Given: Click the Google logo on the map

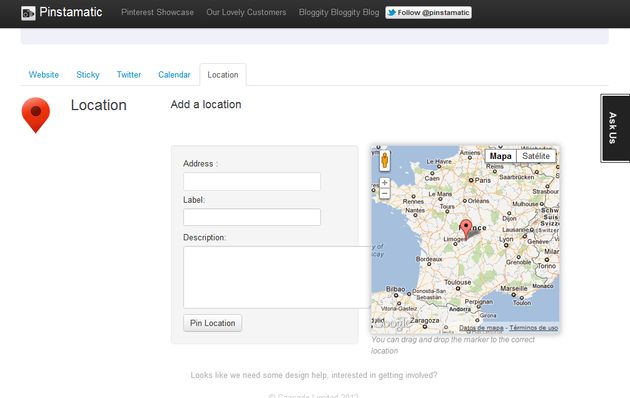Looking at the screenshot, I should [x=393, y=324].
